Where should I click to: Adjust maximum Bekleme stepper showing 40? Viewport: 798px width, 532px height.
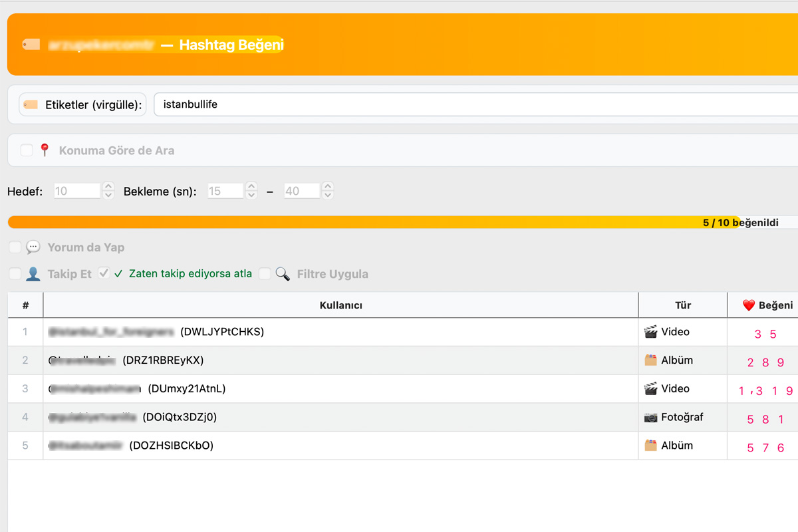click(x=328, y=191)
